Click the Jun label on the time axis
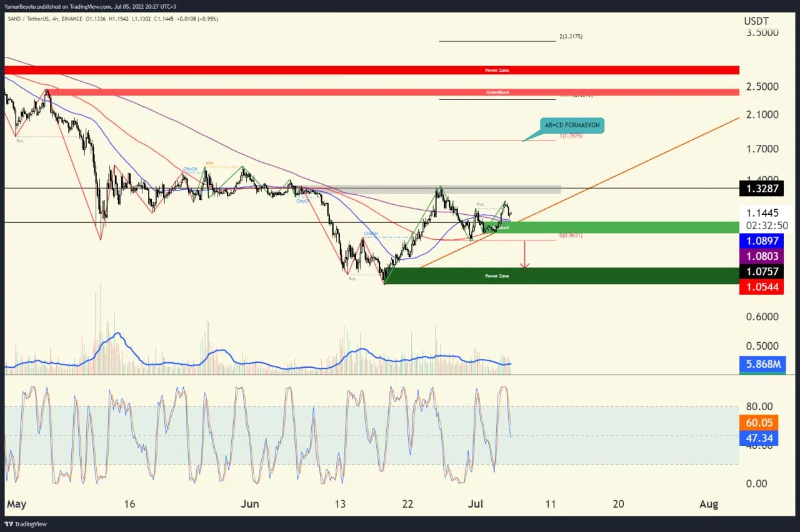 coord(250,504)
